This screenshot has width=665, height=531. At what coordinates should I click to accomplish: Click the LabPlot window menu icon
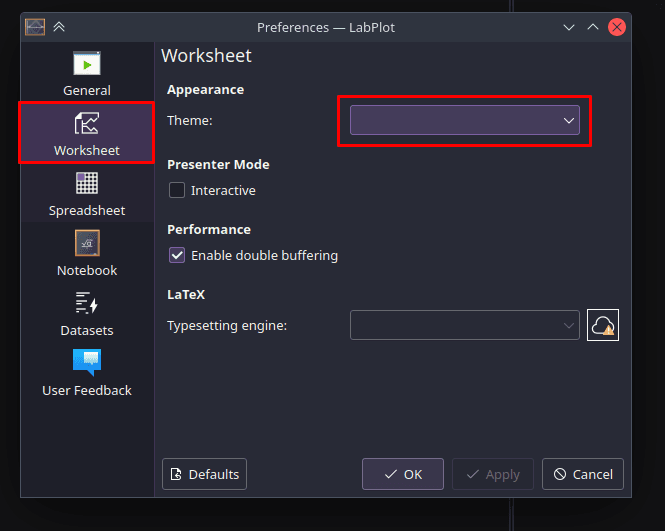35,27
